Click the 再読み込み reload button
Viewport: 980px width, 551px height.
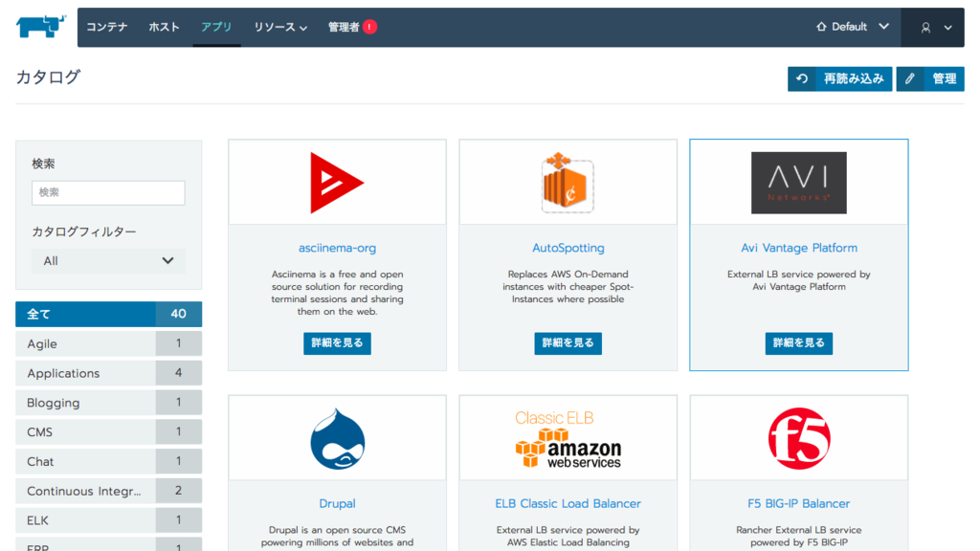pyautogui.click(x=840, y=78)
